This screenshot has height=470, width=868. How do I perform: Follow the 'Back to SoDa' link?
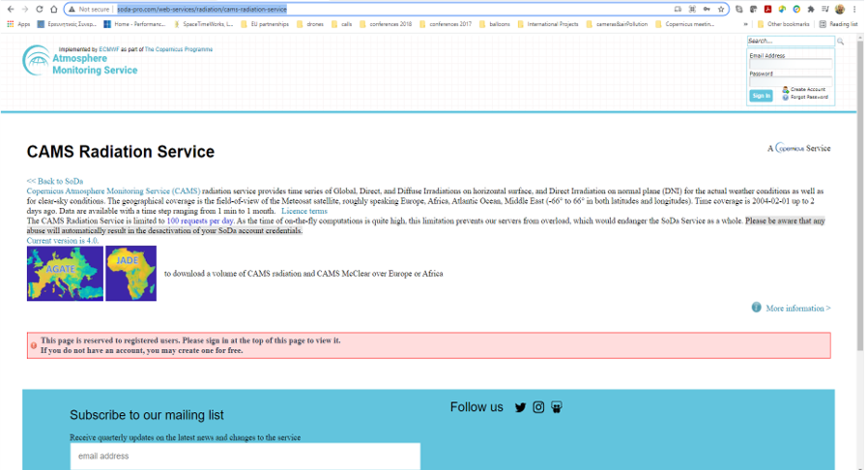tap(54, 181)
